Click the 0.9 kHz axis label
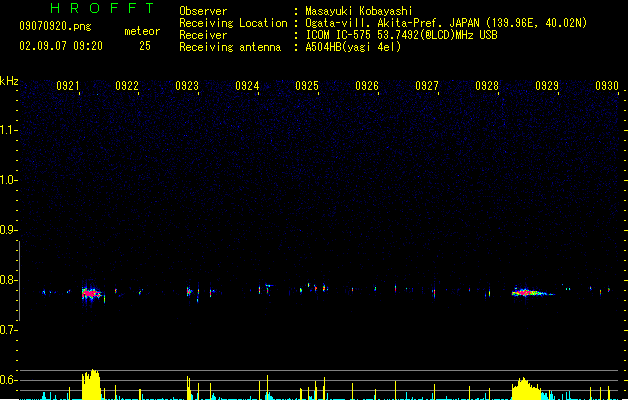The image size is (629, 400). click(x=8, y=230)
